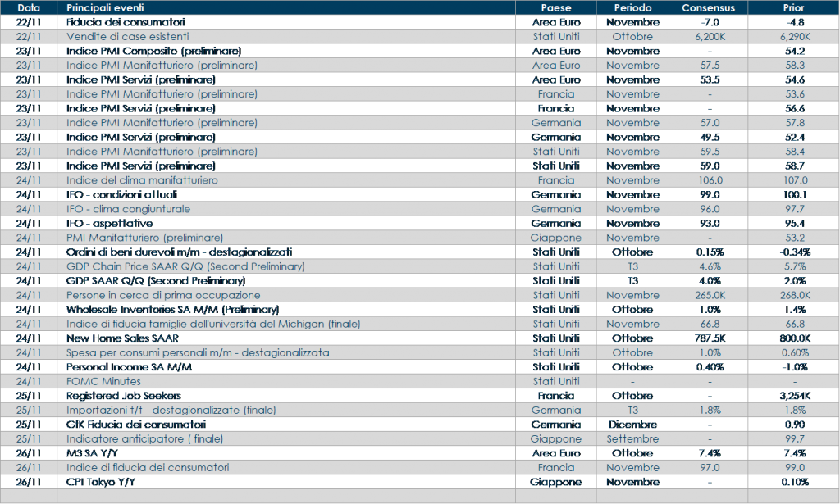Screen dimensions: 840x504
Task: Select the 'Indicatore anticipatore (finale)' event
Action: tap(144, 438)
